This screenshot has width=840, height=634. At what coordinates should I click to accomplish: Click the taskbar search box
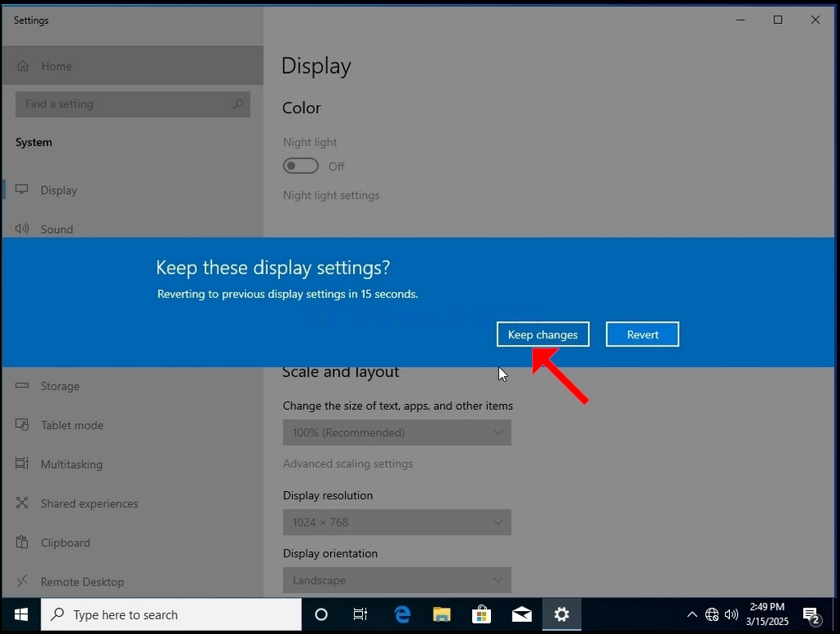click(x=172, y=615)
